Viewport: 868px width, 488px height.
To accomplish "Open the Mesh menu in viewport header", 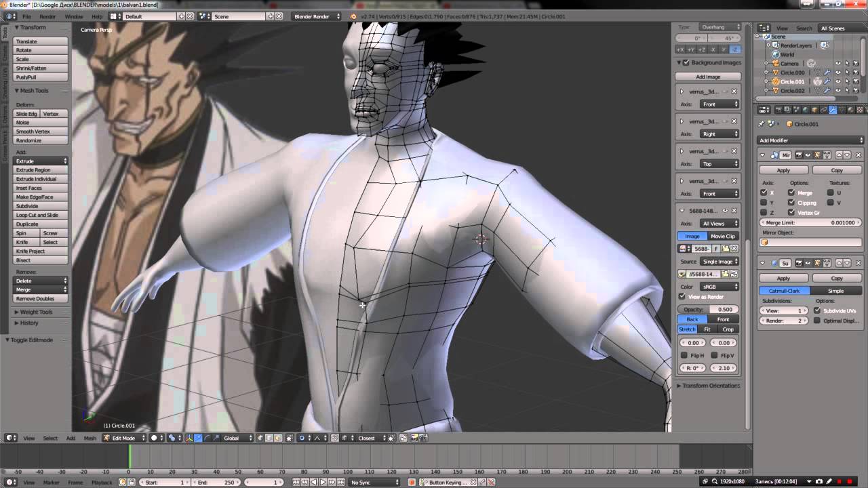I will [x=90, y=438].
